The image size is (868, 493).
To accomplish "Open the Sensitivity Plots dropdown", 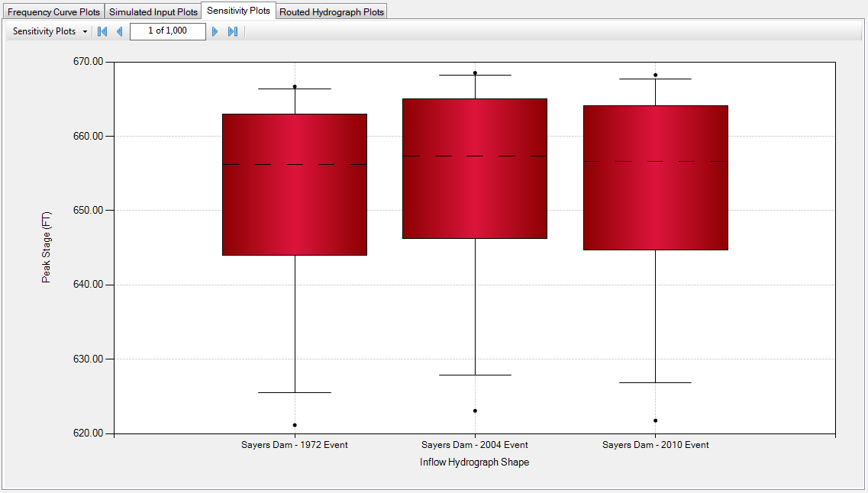I will (x=50, y=31).
